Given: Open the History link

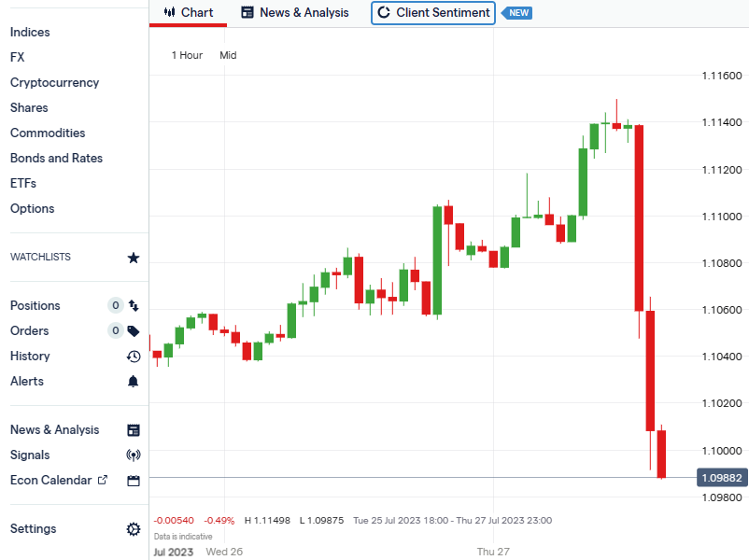Looking at the screenshot, I should [30, 357].
